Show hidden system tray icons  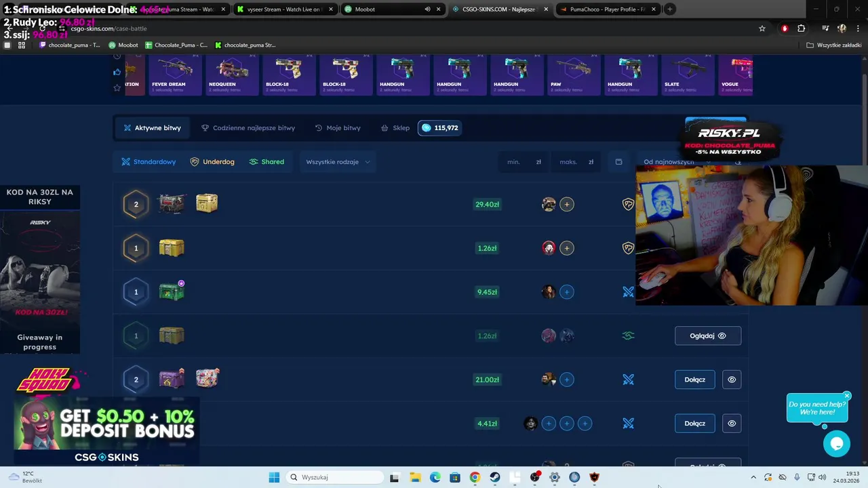753,477
